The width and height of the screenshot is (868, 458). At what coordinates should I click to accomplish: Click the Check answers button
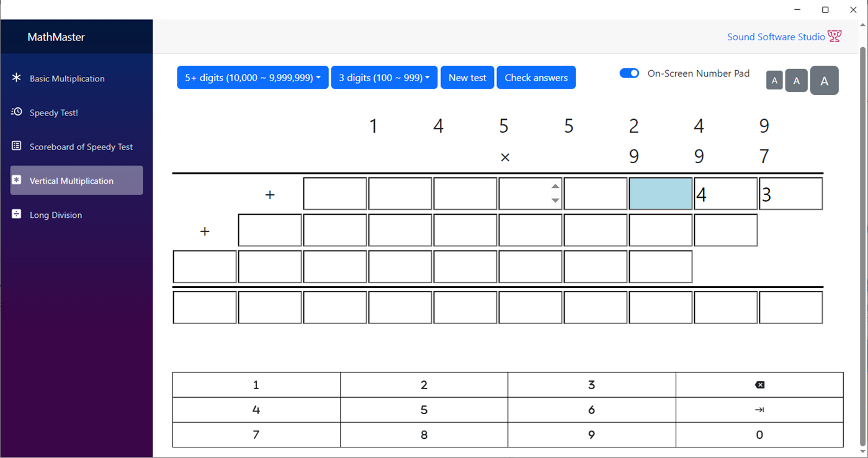coord(536,78)
